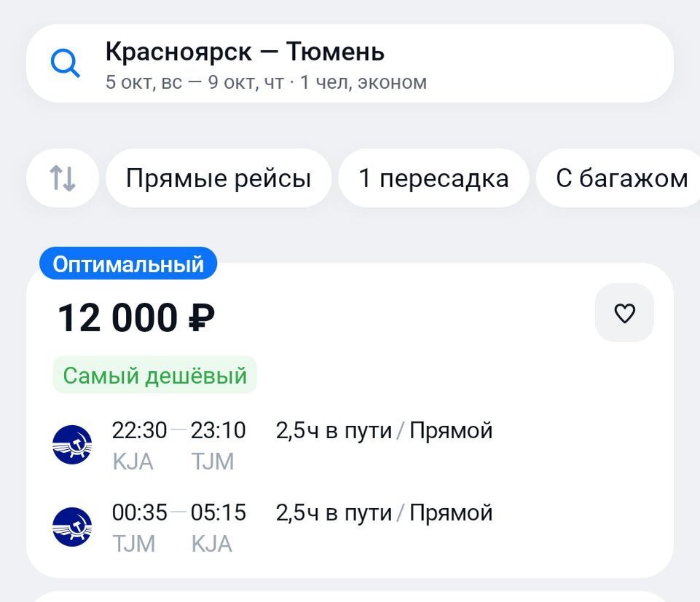Viewport: 700px width, 602px height.
Task: Open the Красноярск — Тюмень search field
Action: click(x=350, y=63)
